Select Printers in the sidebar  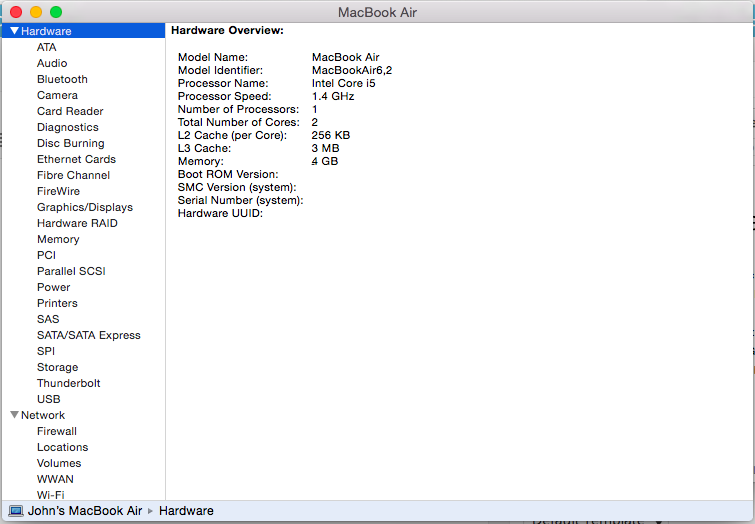[57, 303]
